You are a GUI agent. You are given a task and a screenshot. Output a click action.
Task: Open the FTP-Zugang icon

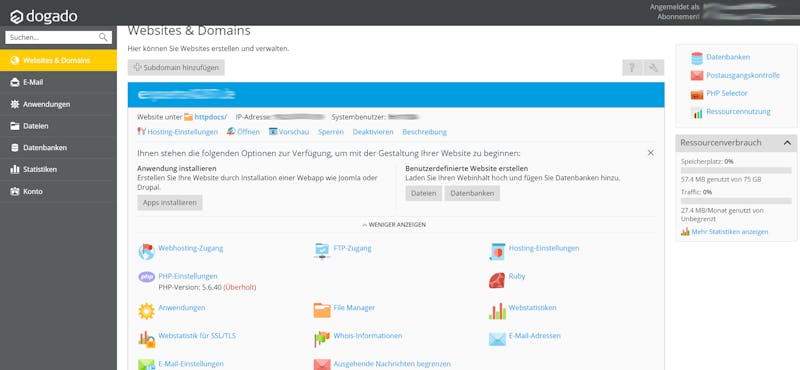coord(321,252)
